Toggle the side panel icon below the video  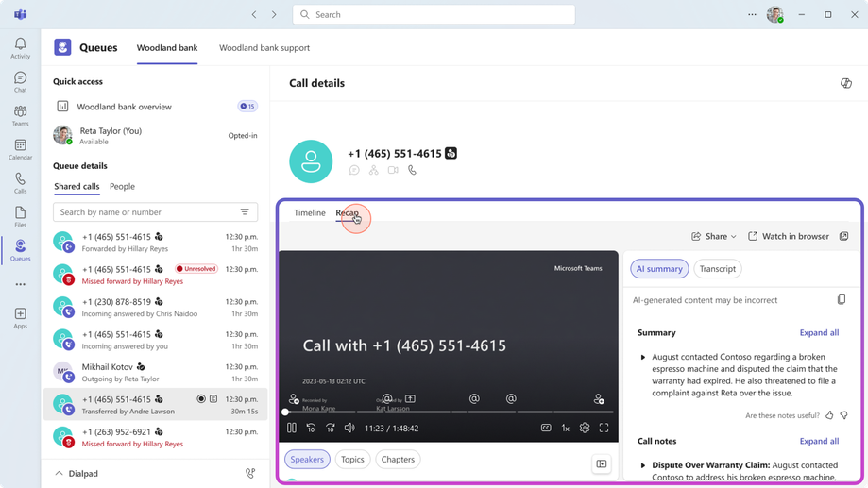click(x=602, y=463)
